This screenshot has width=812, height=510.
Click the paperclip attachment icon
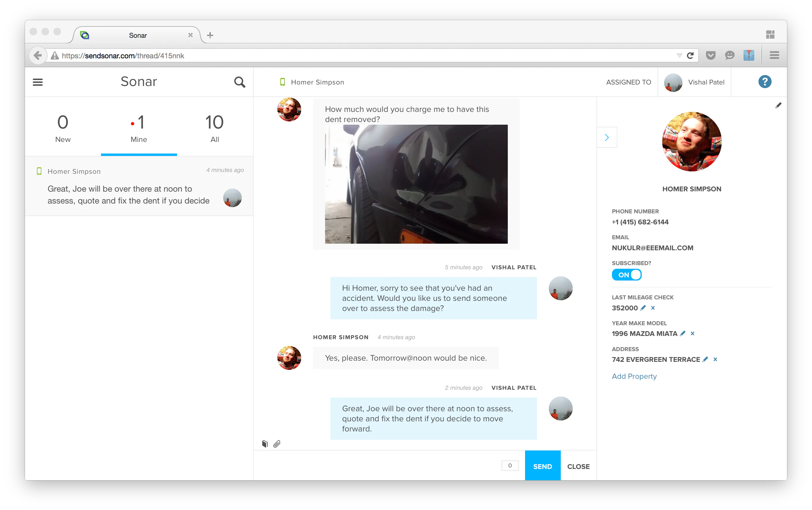277,444
